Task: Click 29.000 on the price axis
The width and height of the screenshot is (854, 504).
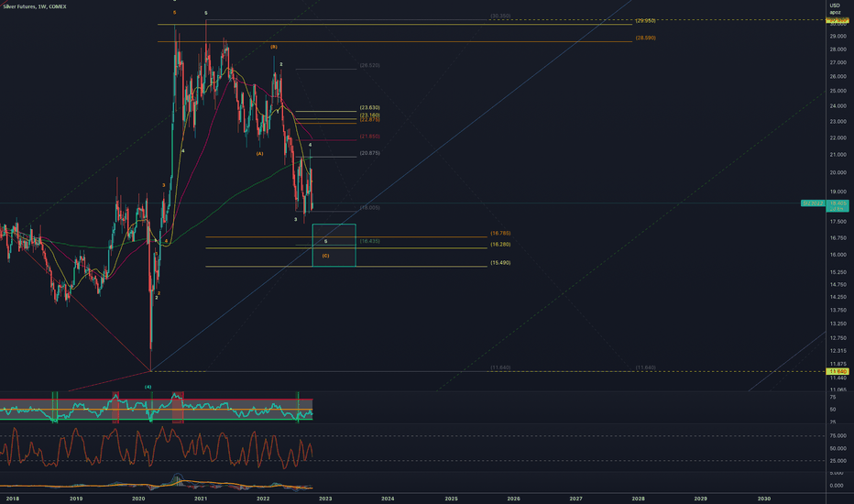Action: pos(838,37)
